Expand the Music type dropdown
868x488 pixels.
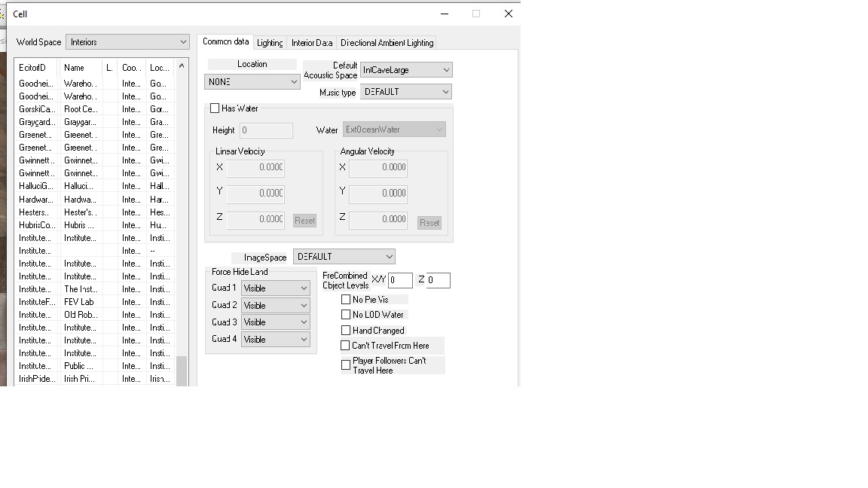pyautogui.click(x=405, y=92)
